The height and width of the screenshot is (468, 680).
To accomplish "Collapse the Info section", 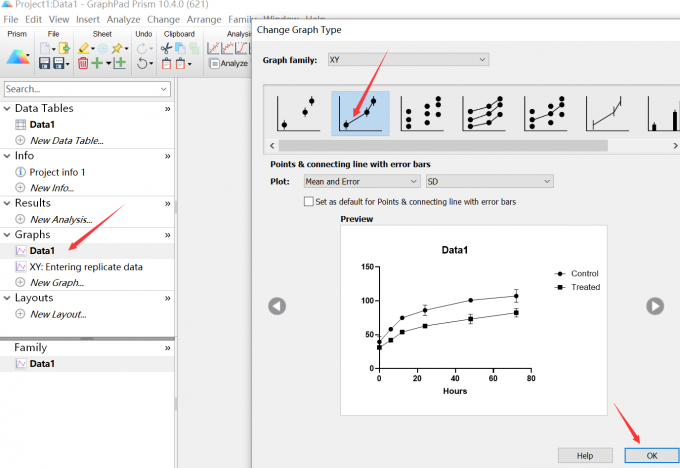I will point(7,156).
